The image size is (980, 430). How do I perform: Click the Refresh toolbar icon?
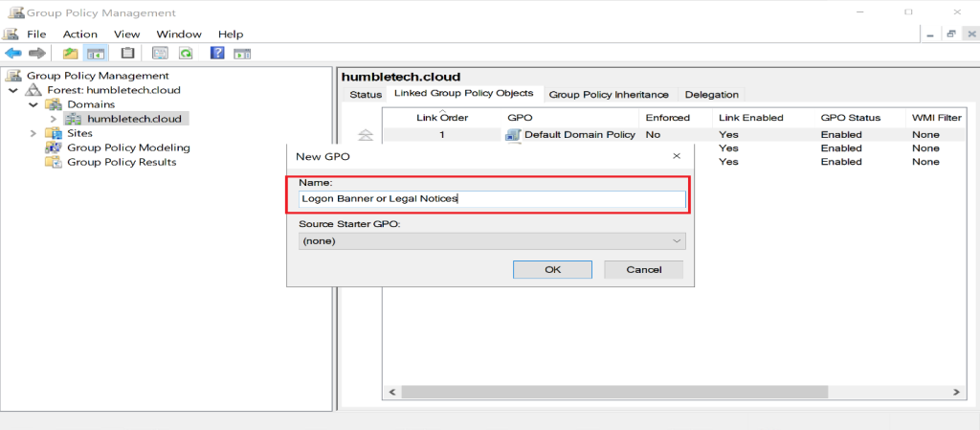pyautogui.click(x=186, y=54)
